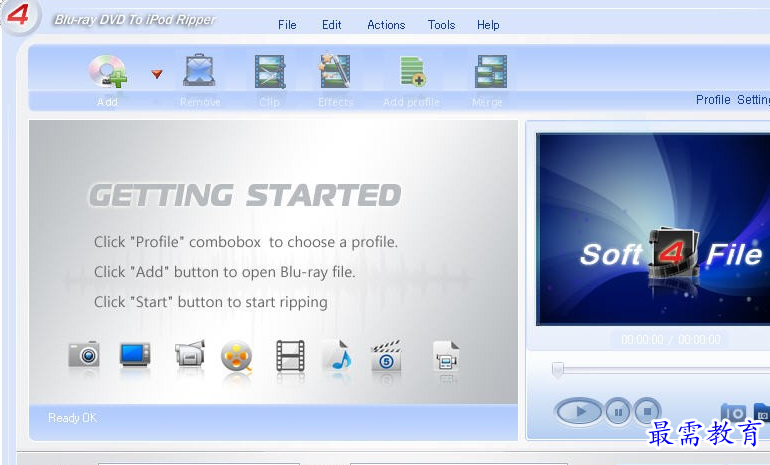Screen dimensions: 770x465
Task: Open the Clip tool
Action: [x=270, y=71]
